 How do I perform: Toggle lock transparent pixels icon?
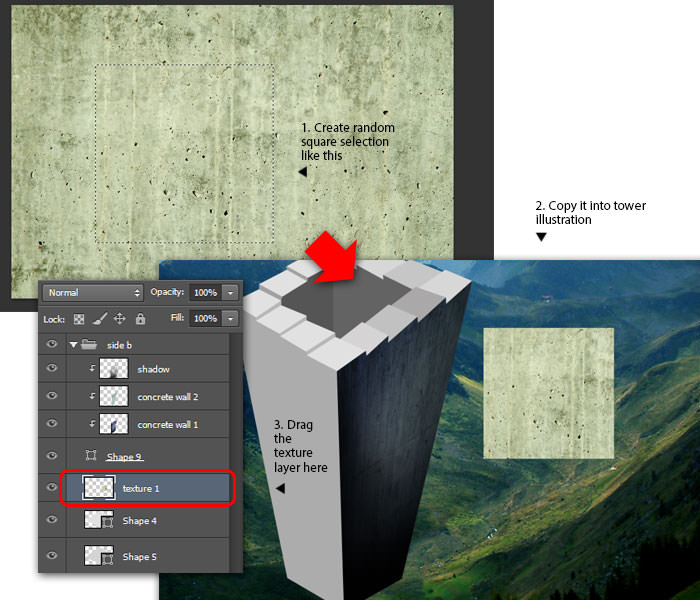79,319
